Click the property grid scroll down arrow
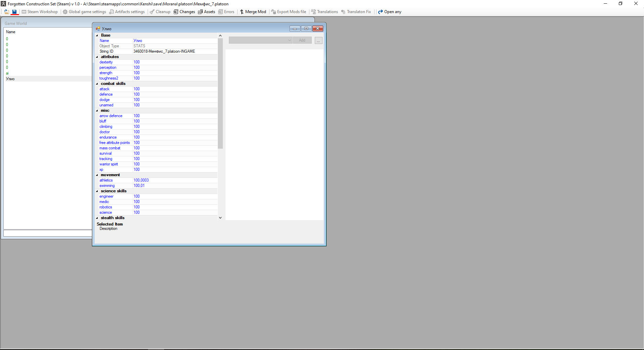The width and height of the screenshot is (644, 350). pyautogui.click(x=220, y=218)
